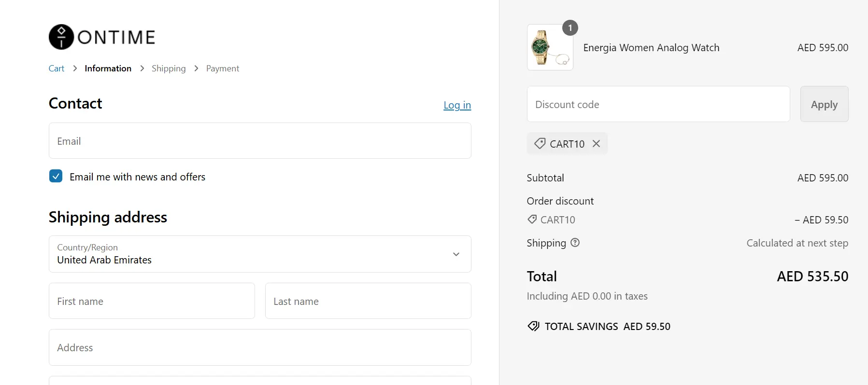This screenshot has height=385, width=868.
Task: Focus the Discount code field
Action: pos(658,104)
